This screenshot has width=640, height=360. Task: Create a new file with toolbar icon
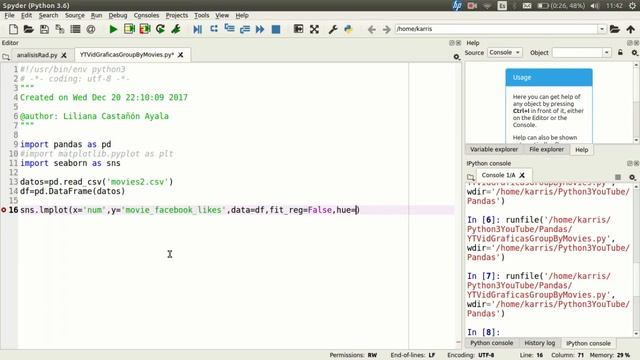tap(13, 29)
